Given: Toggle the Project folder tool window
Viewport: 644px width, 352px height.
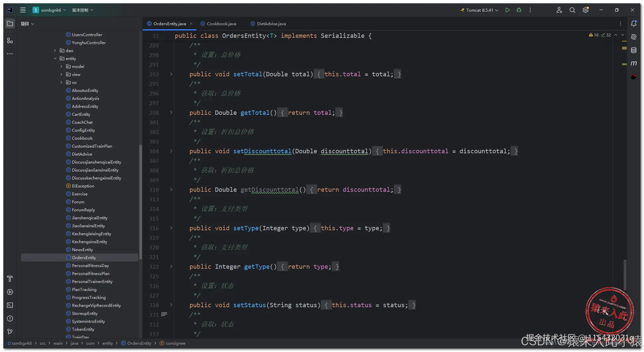Looking at the screenshot, I should point(10,24).
